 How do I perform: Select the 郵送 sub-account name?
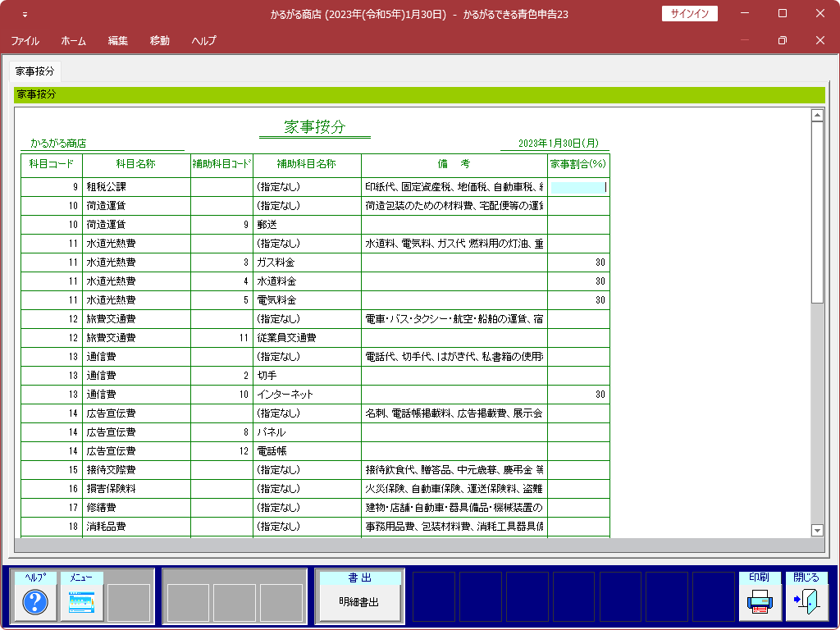(x=267, y=225)
